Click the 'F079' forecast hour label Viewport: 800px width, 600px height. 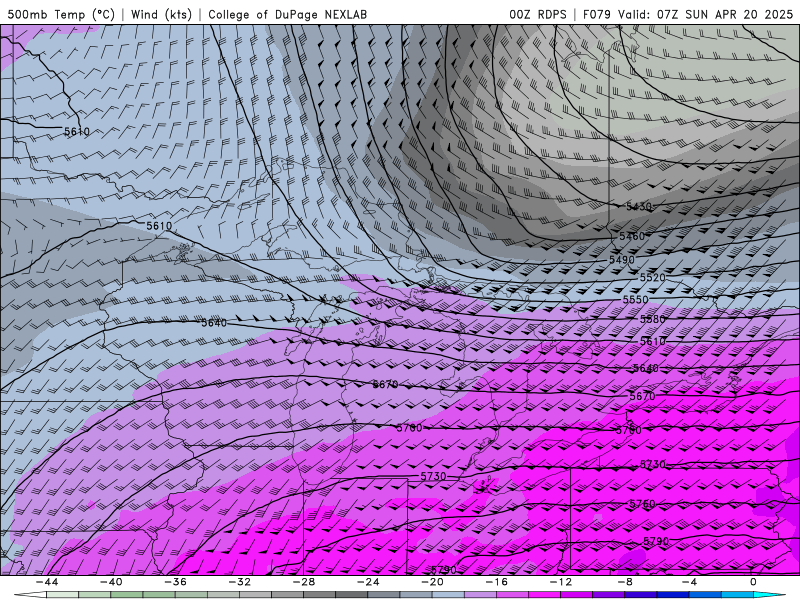(596, 15)
